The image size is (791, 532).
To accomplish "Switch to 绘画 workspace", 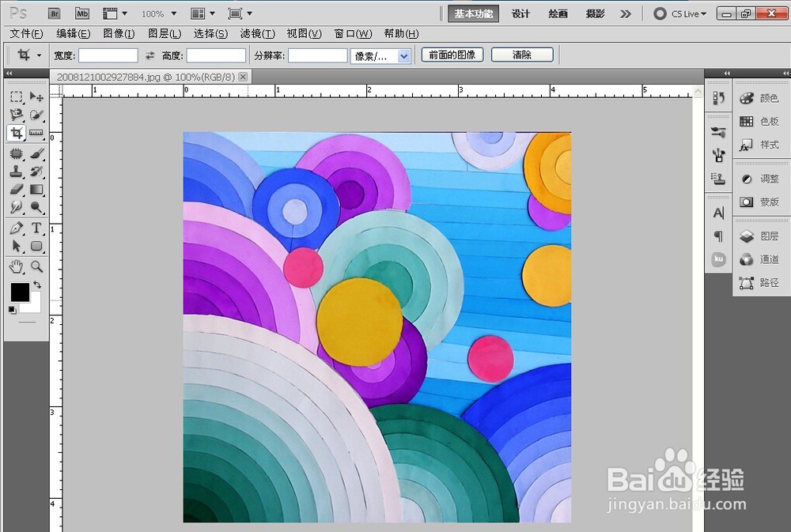I will coord(558,13).
